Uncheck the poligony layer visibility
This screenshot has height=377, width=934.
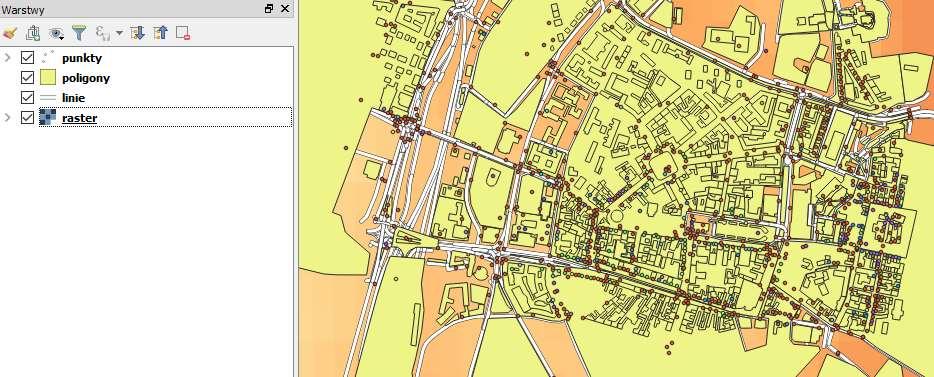pyautogui.click(x=27, y=77)
